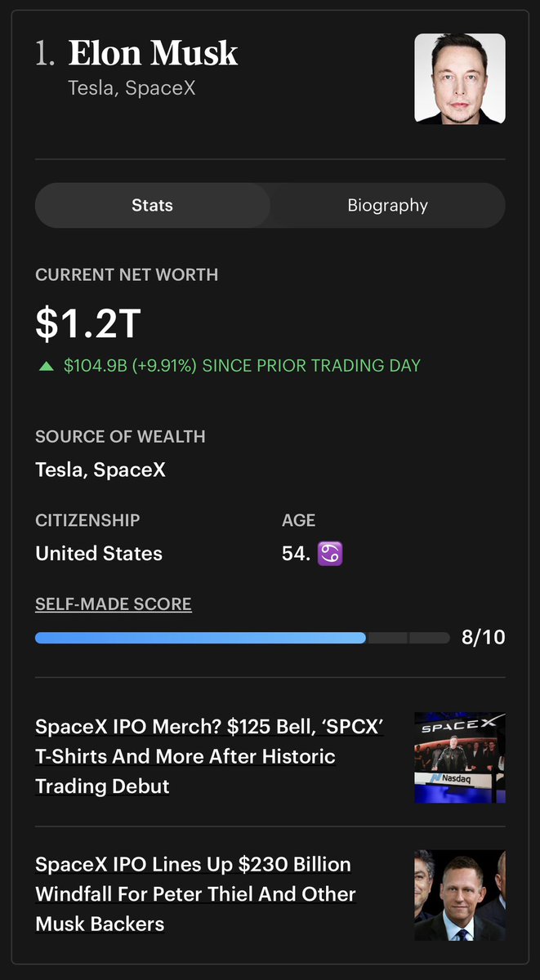Click the Peter Thiel article thumbnail
Image resolution: width=540 pixels, height=980 pixels.
pos(460,895)
